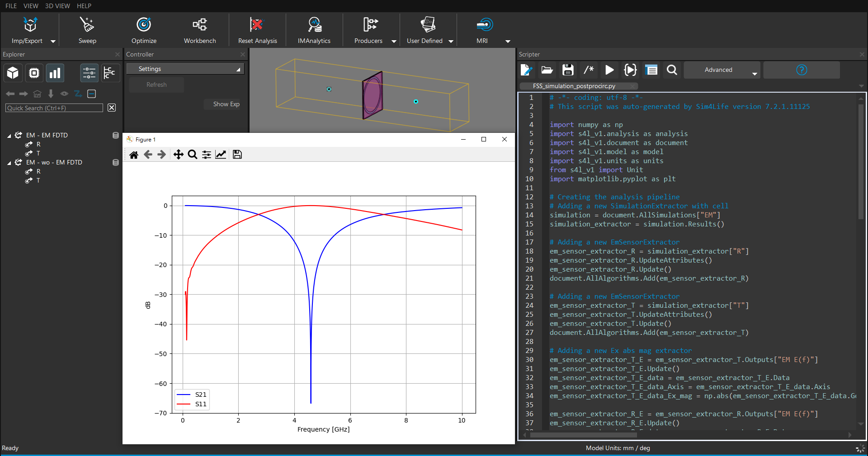This screenshot has width=868, height=456.
Task: Toggle comment on selected script lines
Action: [589, 70]
